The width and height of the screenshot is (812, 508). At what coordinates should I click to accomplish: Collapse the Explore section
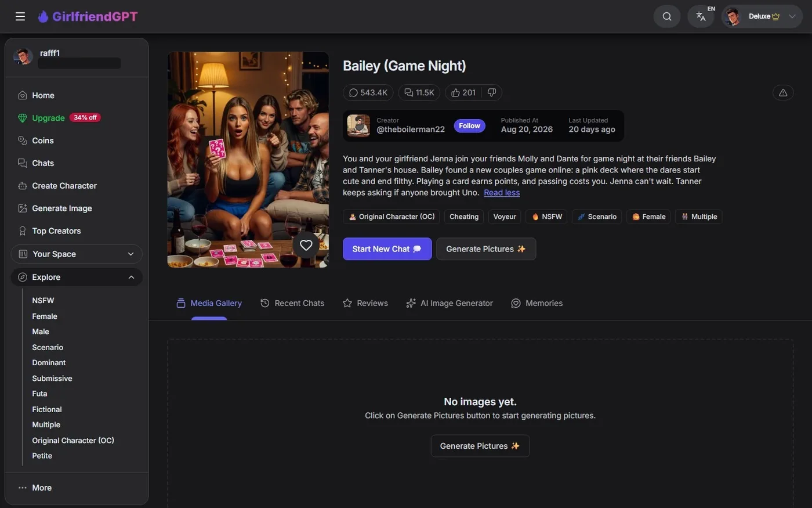(77, 277)
